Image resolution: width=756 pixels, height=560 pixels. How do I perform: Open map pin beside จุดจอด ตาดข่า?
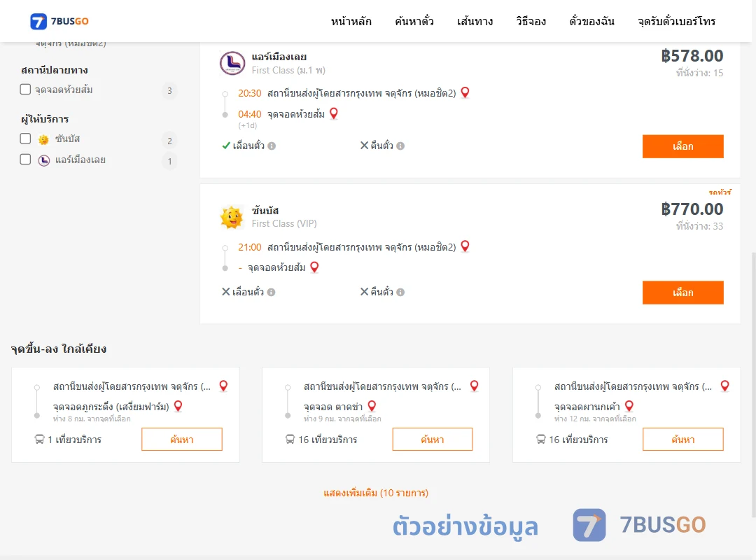[x=372, y=406]
